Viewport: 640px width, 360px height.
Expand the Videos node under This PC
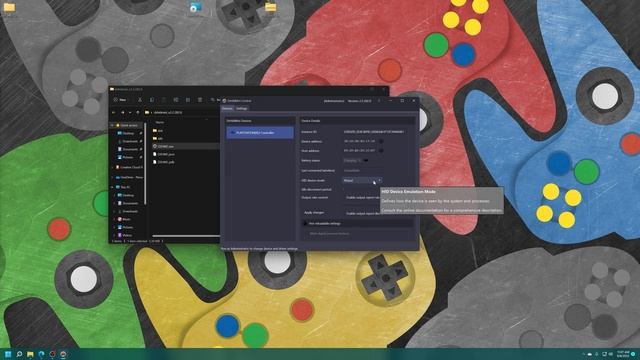[x=115, y=235]
